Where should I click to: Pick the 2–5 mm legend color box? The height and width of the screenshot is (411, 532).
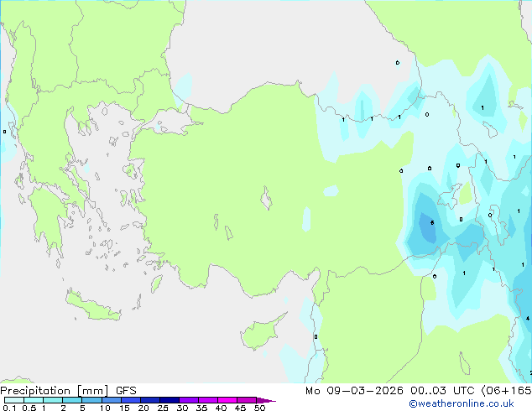72,400
